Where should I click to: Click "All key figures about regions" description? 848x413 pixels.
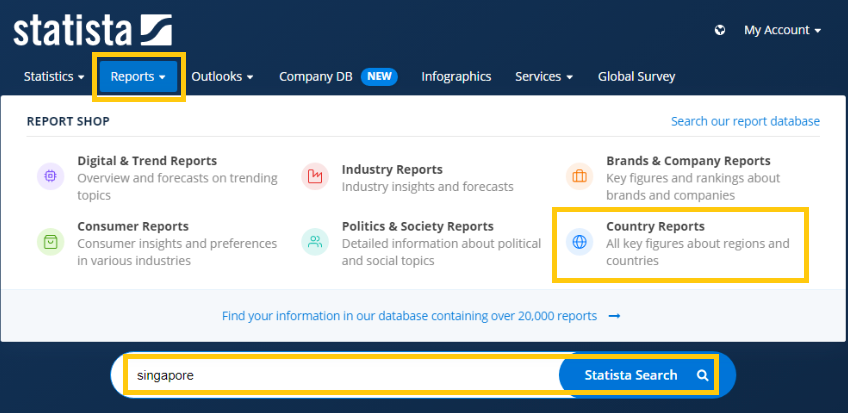pyautogui.click(x=698, y=252)
